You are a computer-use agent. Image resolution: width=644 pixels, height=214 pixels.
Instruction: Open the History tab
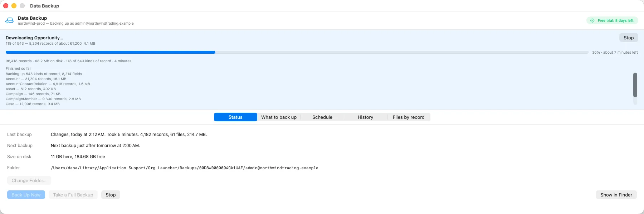coord(365,117)
